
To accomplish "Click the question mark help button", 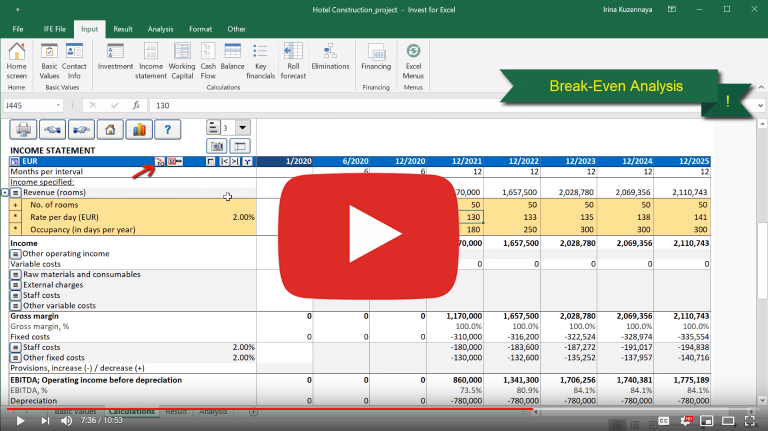I will (x=168, y=129).
